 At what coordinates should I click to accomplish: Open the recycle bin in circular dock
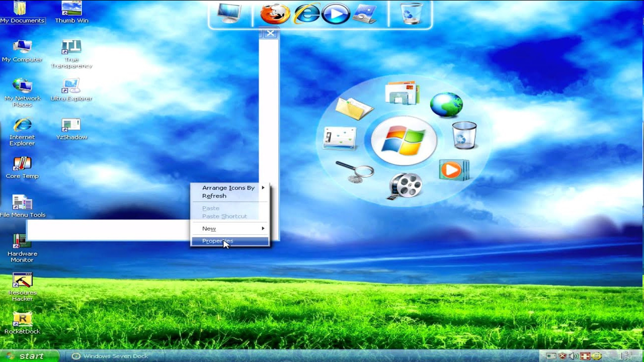(464, 135)
